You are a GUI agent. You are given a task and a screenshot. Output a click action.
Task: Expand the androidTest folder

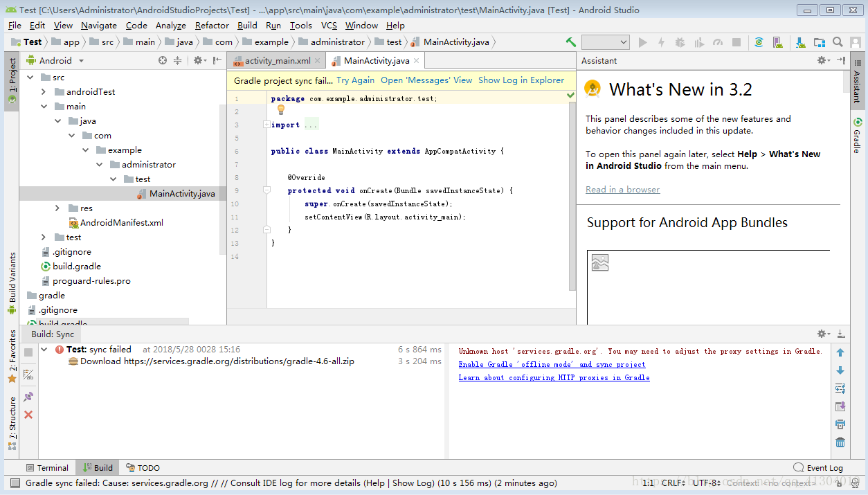tap(43, 91)
